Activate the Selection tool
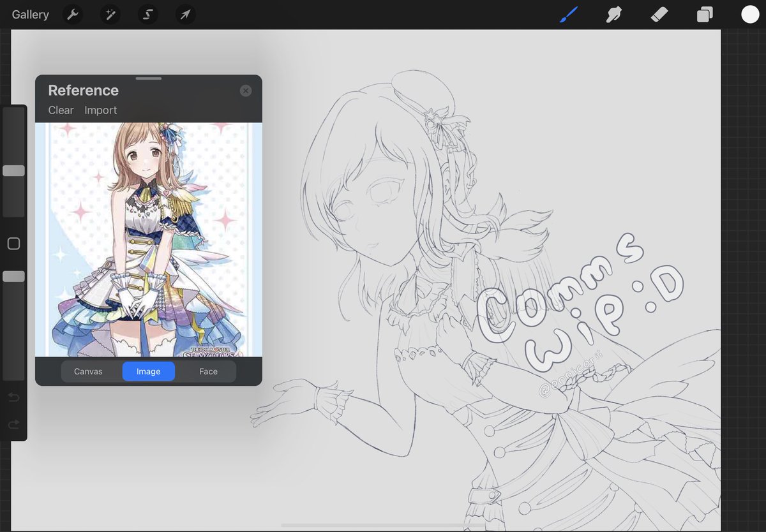Screen dimensions: 766x532 (x=147, y=15)
